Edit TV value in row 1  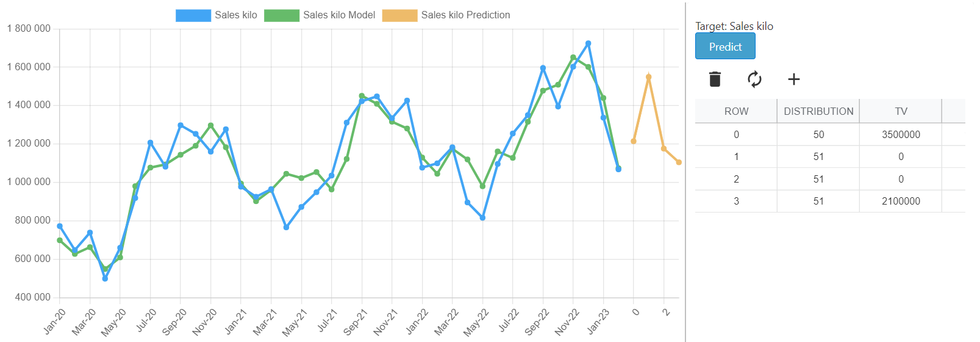[901, 157]
